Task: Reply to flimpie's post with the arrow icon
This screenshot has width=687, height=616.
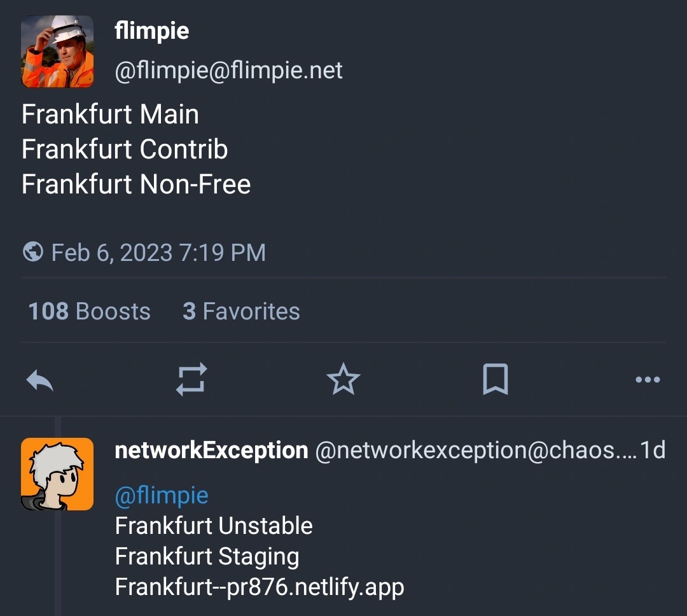Action: tap(39, 381)
